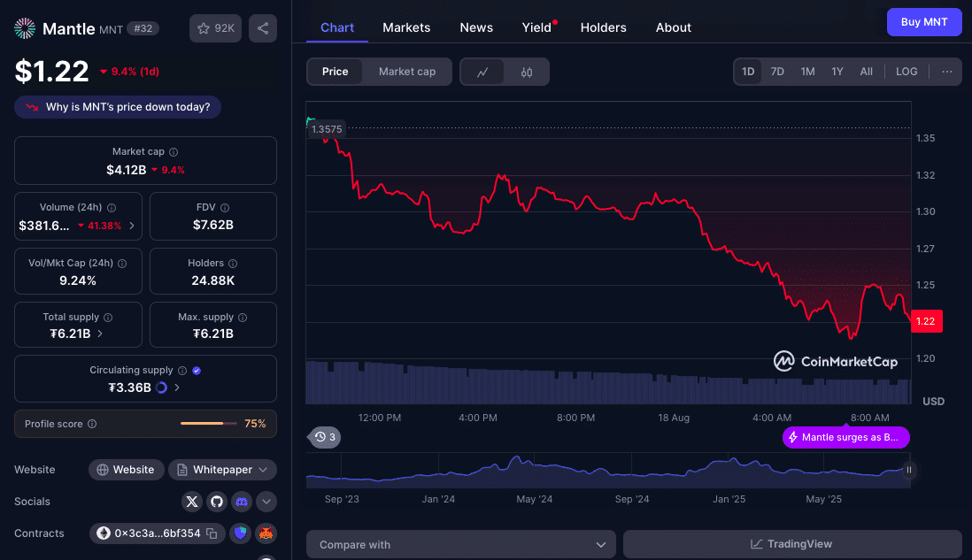Select the 7D time range

[x=777, y=72]
